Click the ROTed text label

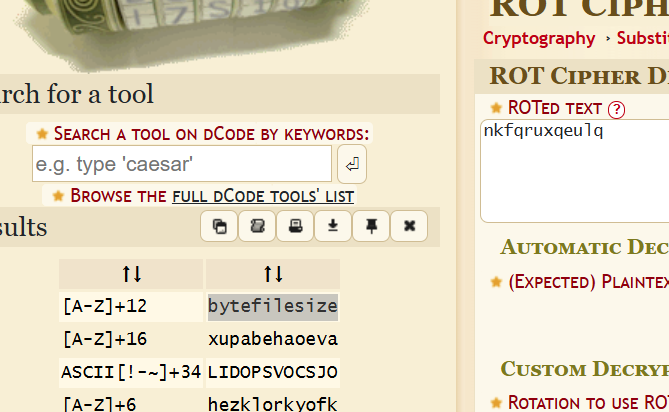(555, 108)
